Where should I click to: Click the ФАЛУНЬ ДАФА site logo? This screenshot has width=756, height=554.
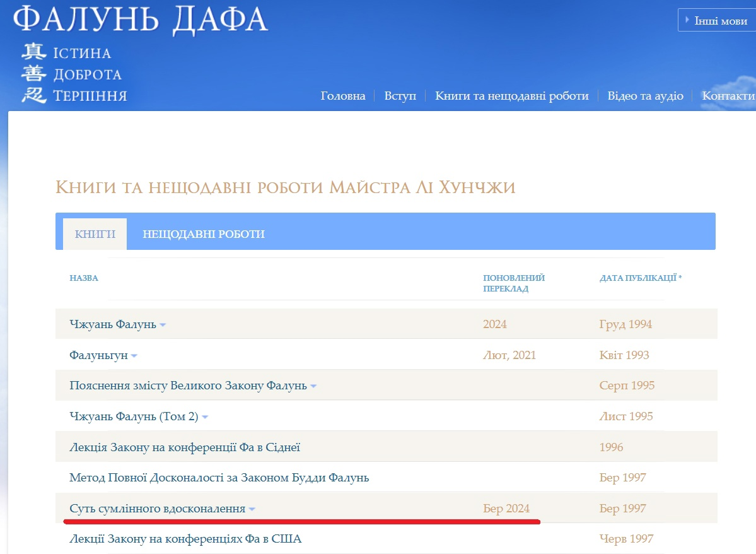pyautogui.click(x=141, y=20)
